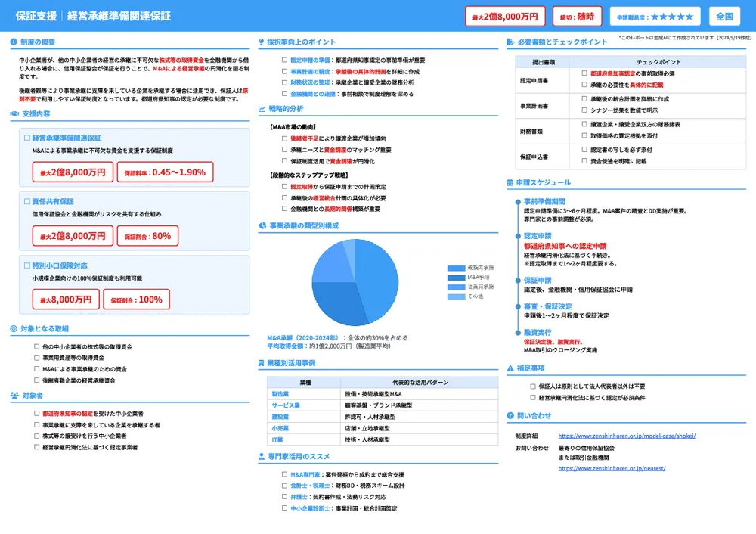The width and height of the screenshot is (756, 534).
Task: Open the zenshinhoren nearest link under お問い合わせ
Action: pos(611,467)
